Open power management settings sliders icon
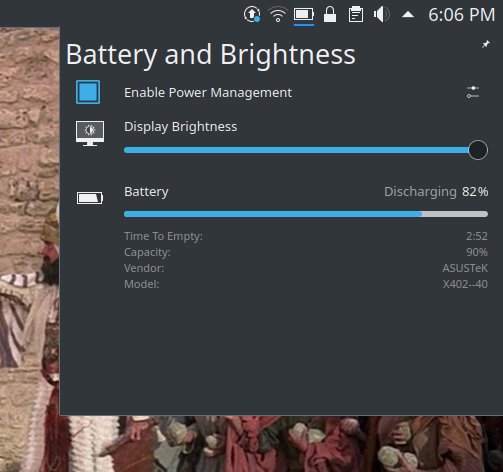The height and width of the screenshot is (472, 503). (473, 92)
